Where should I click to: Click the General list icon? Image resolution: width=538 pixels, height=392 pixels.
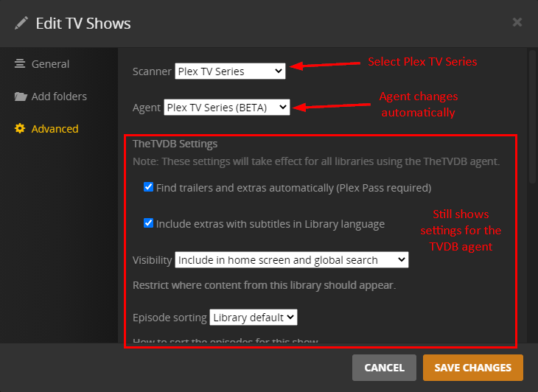[20, 64]
